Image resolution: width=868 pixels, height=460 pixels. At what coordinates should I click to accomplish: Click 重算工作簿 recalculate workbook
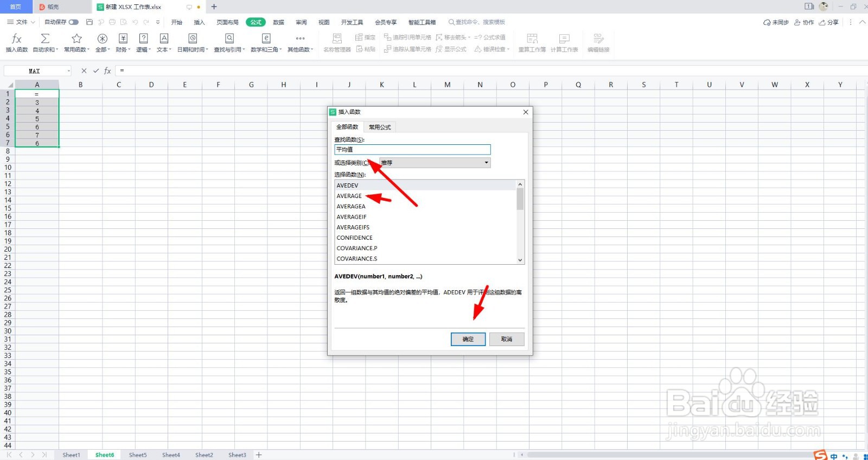click(x=532, y=42)
